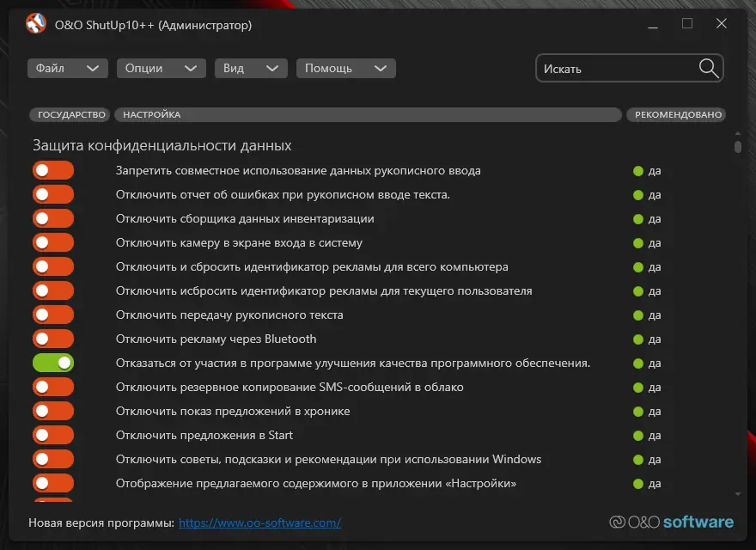This screenshot has height=550, width=756.
Task: Click recommended dot for handwriting data sharing
Action: pyautogui.click(x=638, y=171)
